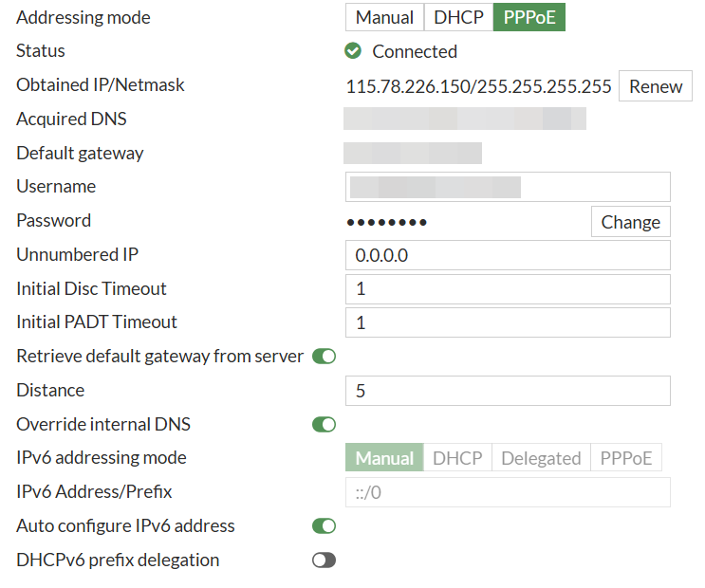Select Delegated IPv6 addressing mode
Screen dimensions: 705x588
pyautogui.click(x=540, y=458)
